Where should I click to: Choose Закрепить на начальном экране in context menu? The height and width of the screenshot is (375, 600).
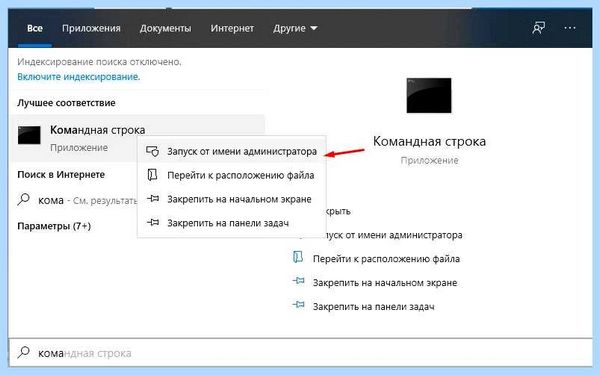(x=232, y=199)
